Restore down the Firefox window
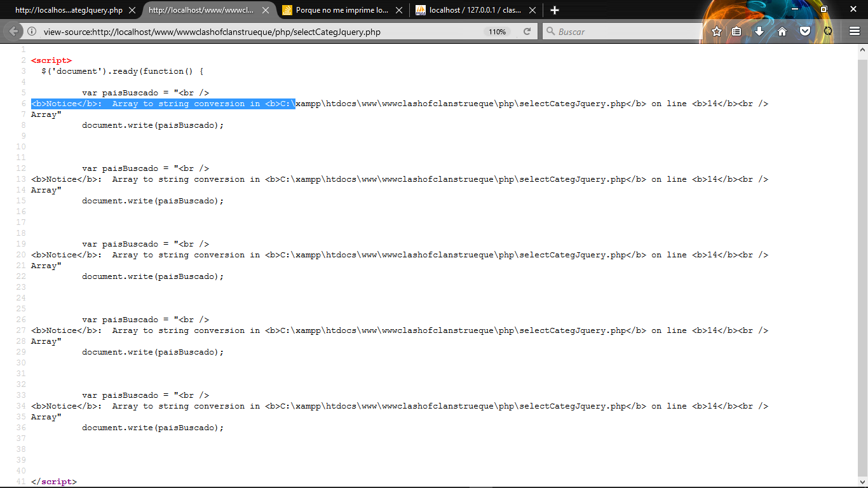The height and width of the screenshot is (488, 868). pos(824,9)
